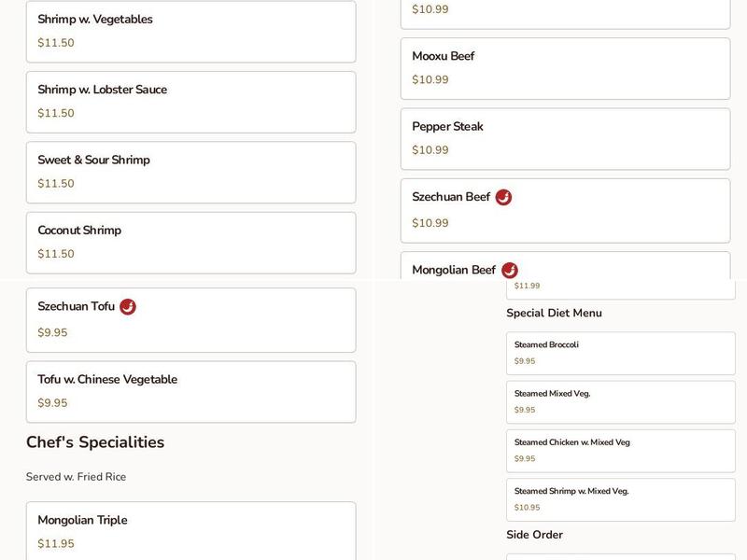This screenshot has width=747, height=560.
Task: Click the spicy chili icon next to Mongolian Beef
Action: 509,270
